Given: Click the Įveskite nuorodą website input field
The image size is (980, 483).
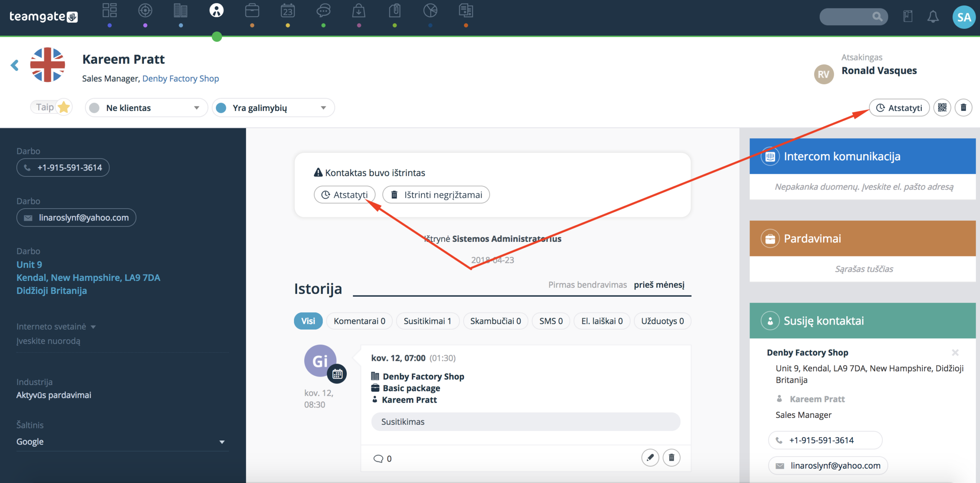Looking at the screenshot, I should click(x=122, y=341).
